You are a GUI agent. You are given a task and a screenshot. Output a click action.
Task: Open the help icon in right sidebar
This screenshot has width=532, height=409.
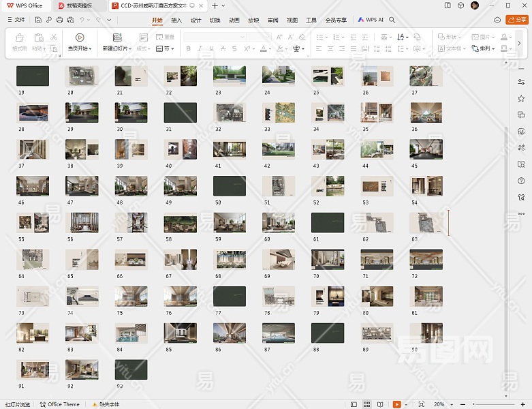[521, 181]
